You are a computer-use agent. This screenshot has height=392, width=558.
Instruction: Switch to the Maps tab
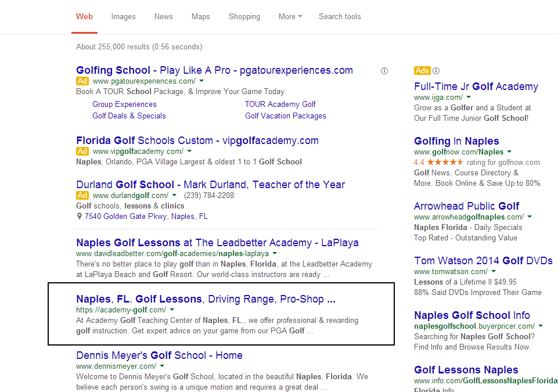pos(201,17)
